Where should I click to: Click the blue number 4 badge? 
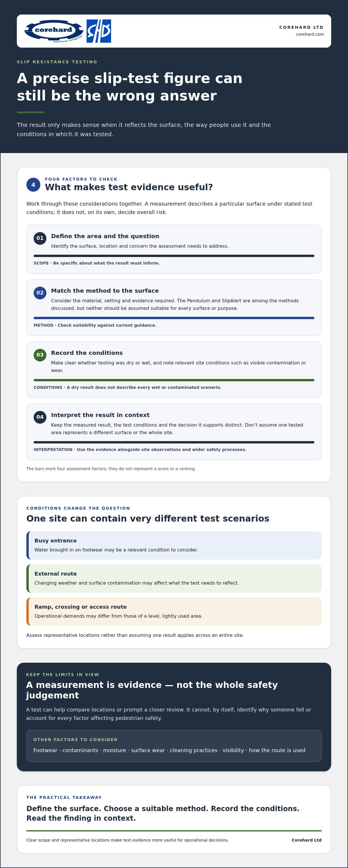coord(33,185)
